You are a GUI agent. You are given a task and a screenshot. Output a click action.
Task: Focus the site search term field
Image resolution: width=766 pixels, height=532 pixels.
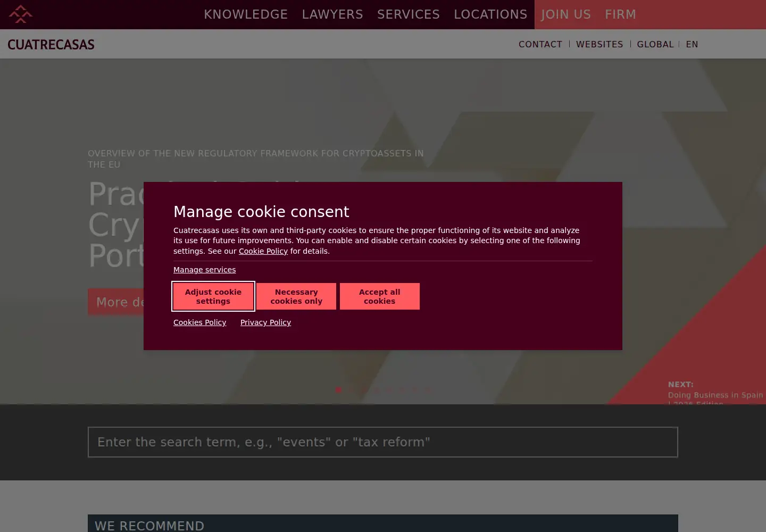pyautogui.click(x=383, y=442)
